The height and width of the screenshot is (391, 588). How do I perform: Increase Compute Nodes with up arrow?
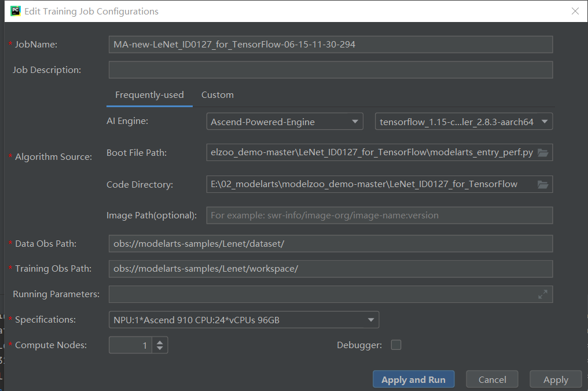[160, 342]
